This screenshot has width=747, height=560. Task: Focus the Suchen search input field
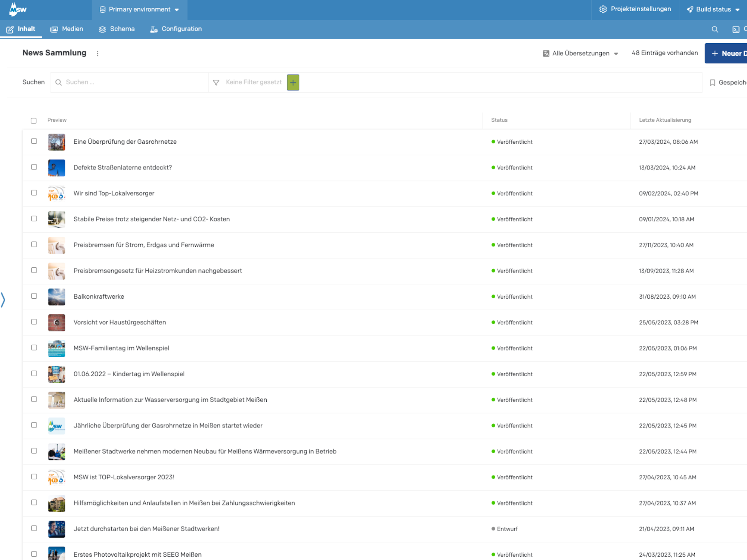[x=129, y=83]
